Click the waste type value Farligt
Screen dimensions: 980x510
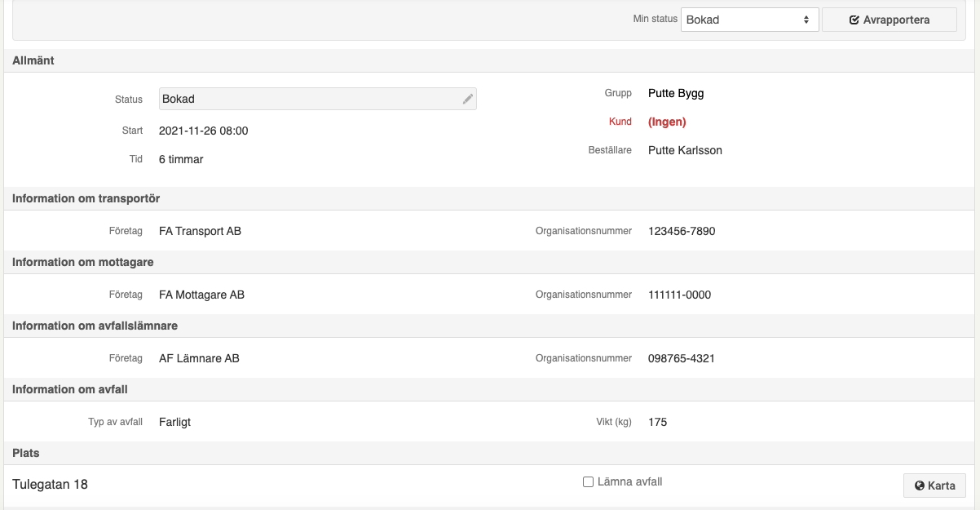[x=174, y=422]
